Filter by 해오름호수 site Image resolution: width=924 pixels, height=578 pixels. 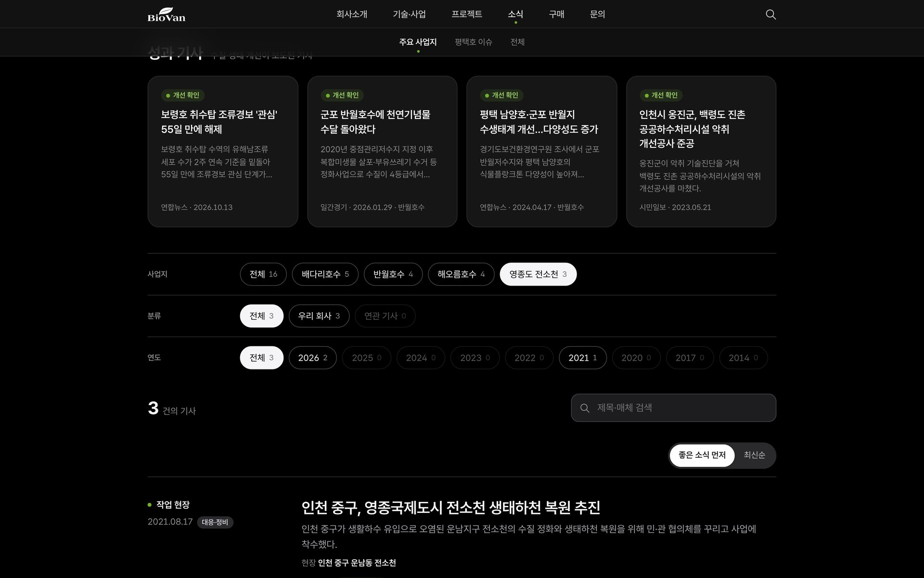click(x=461, y=274)
